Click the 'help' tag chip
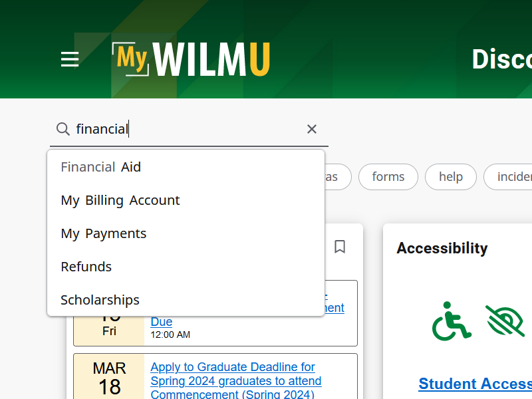The image size is (532, 399). (x=451, y=177)
